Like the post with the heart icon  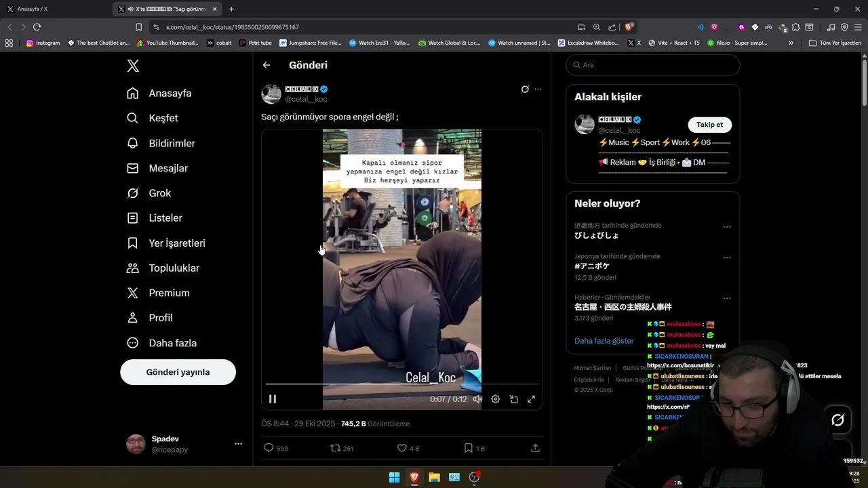coord(401,448)
